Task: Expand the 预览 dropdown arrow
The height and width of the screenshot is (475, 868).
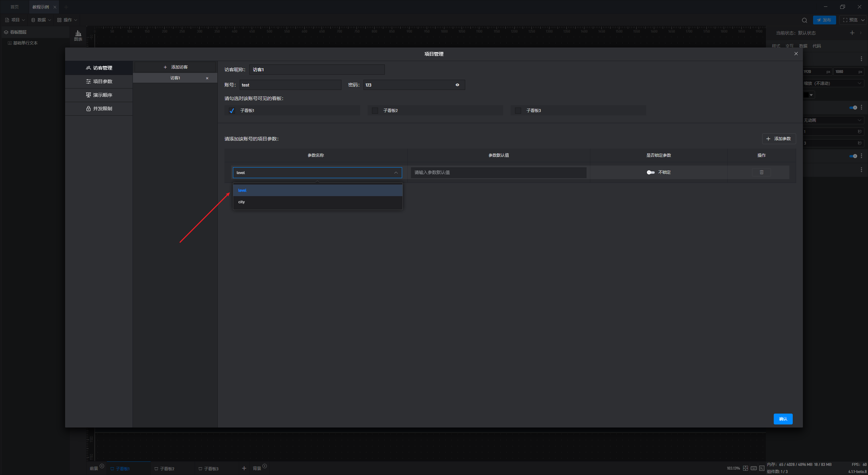Action: (863, 20)
